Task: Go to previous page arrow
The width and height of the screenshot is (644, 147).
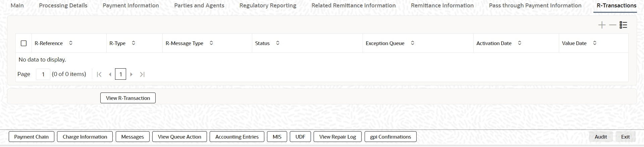Action: [110, 74]
